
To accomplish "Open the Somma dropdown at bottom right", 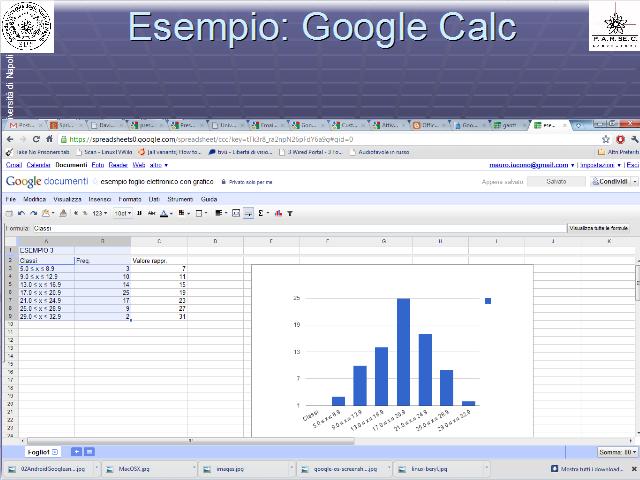I will (618, 452).
